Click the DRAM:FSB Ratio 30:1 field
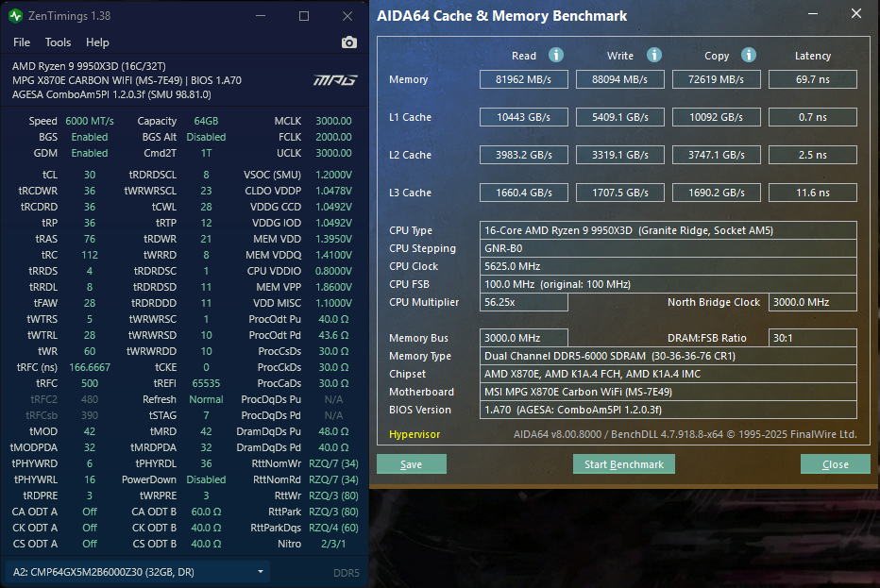Screen dimensions: 880x588 pos(813,338)
